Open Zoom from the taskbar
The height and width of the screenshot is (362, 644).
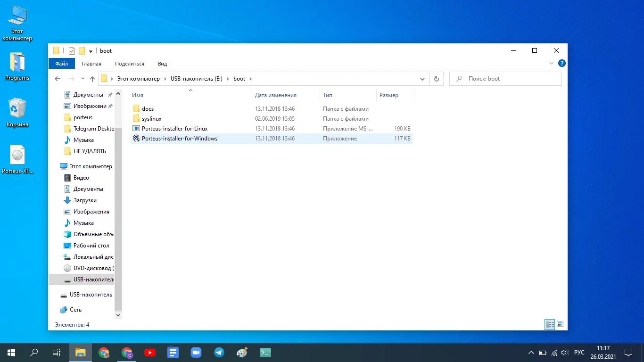click(196, 352)
